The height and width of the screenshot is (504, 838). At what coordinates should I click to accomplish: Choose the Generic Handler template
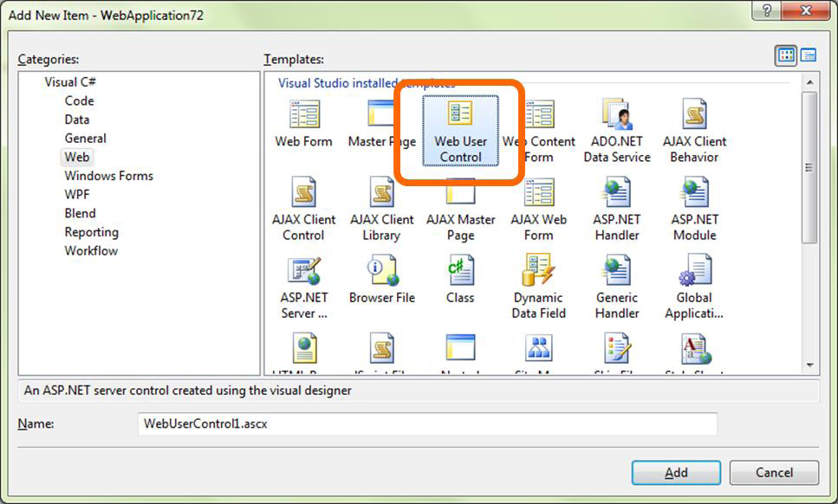[617, 288]
